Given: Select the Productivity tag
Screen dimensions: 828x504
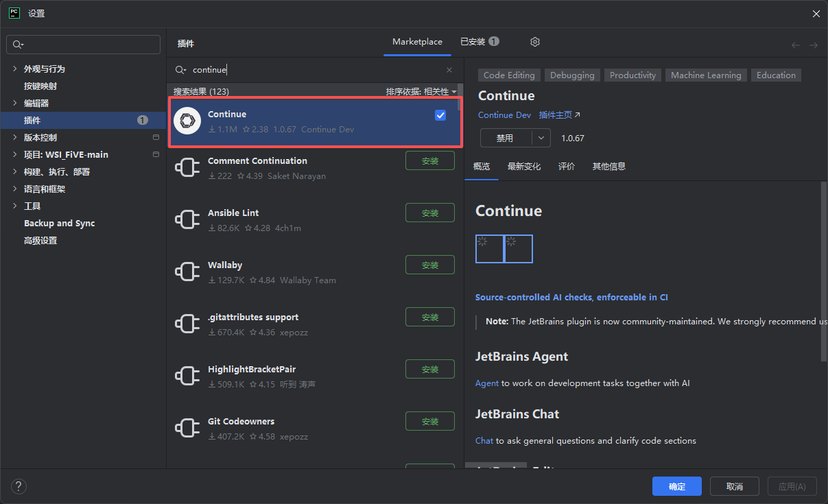Looking at the screenshot, I should (x=632, y=75).
